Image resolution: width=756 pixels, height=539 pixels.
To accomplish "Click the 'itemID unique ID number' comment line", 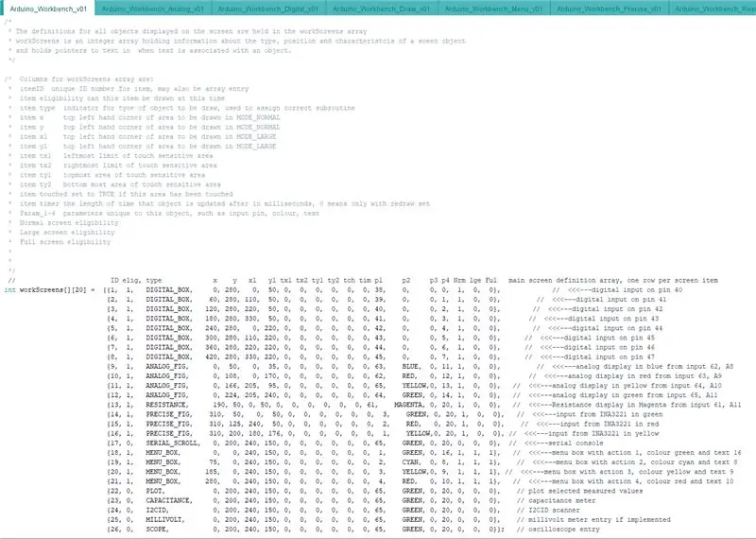I will click(x=134, y=89).
